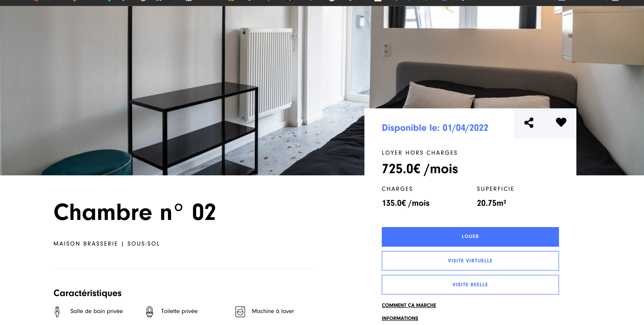The width and height of the screenshot is (644, 325).
Task: Click the private bathroom shower icon
Action: (57, 311)
